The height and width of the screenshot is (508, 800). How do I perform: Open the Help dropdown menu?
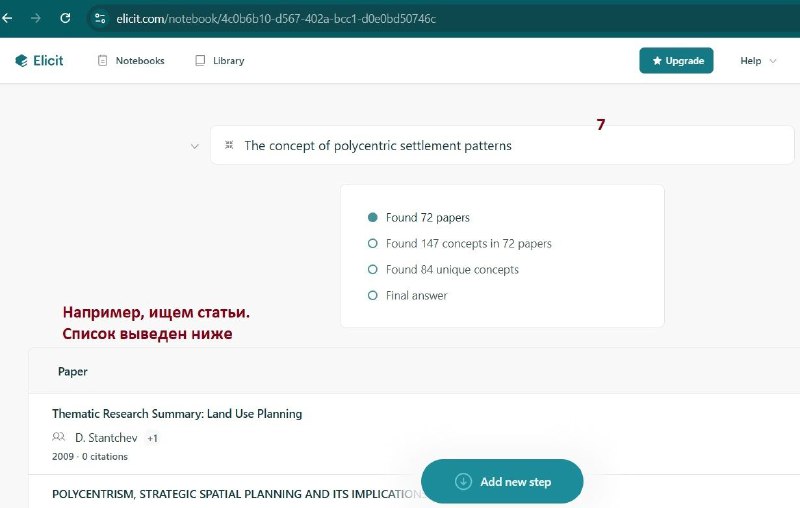pos(758,61)
